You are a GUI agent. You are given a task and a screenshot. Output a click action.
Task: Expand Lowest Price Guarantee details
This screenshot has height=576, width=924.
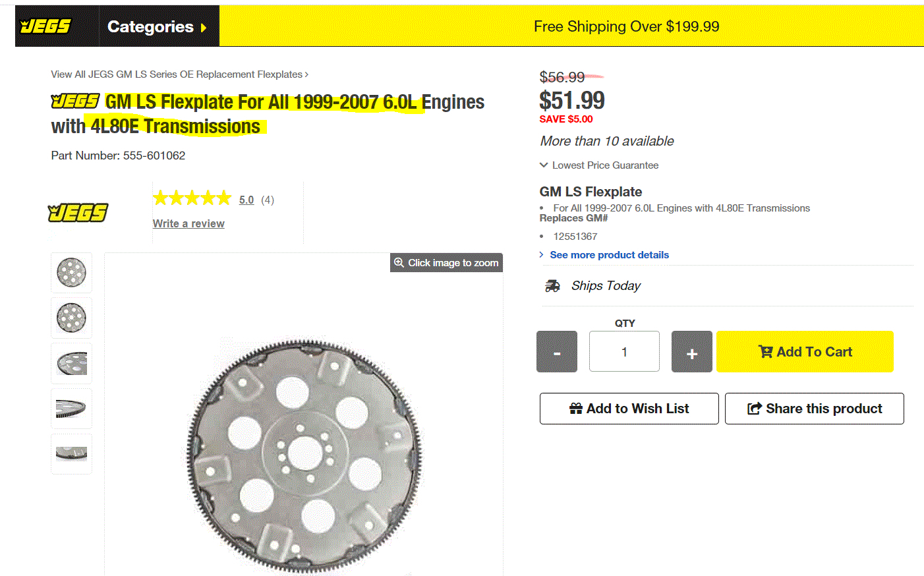pyautogui.click(x=599, y=165)
